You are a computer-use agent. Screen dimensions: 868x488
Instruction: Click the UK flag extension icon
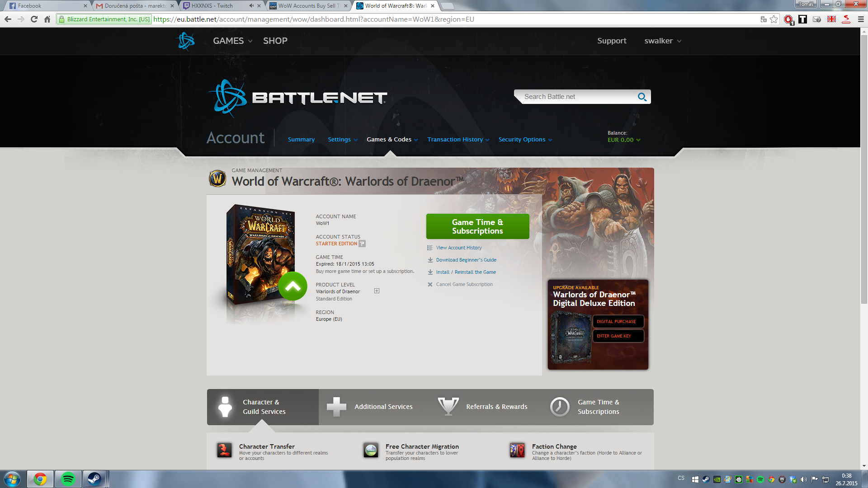[x=831, y=19]
